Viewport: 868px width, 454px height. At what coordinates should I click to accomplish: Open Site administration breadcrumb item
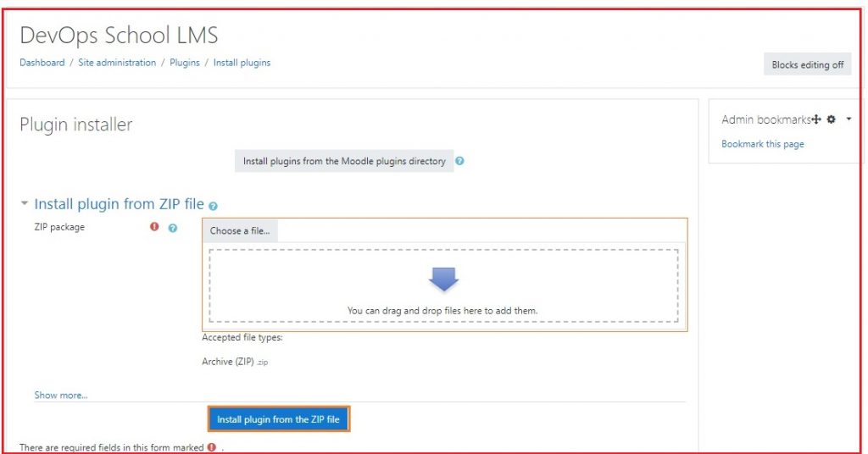tap(117, 63)
